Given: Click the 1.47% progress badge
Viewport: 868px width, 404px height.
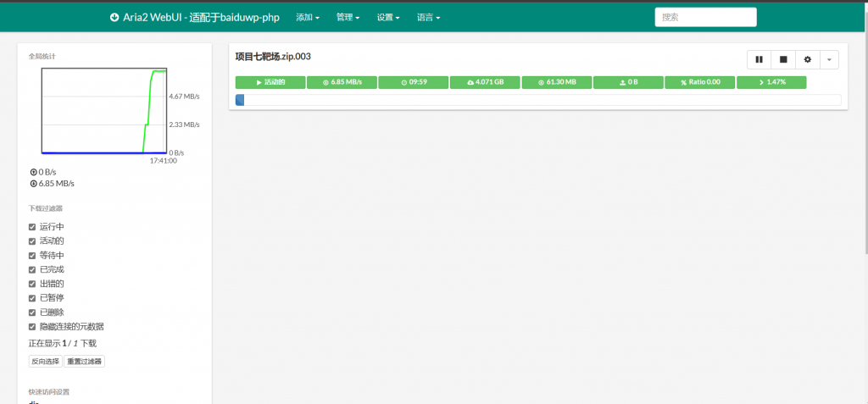Looking at the screenshot, I should [x=771, y=82].
